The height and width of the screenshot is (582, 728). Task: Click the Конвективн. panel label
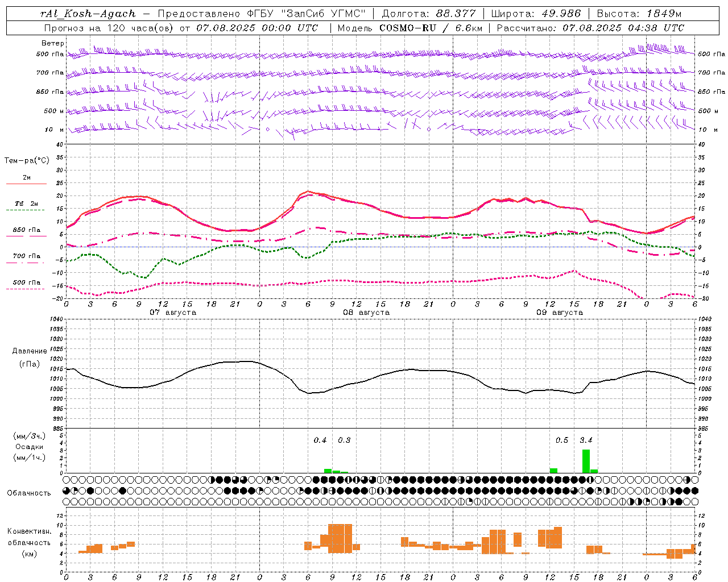click(30, 531)
